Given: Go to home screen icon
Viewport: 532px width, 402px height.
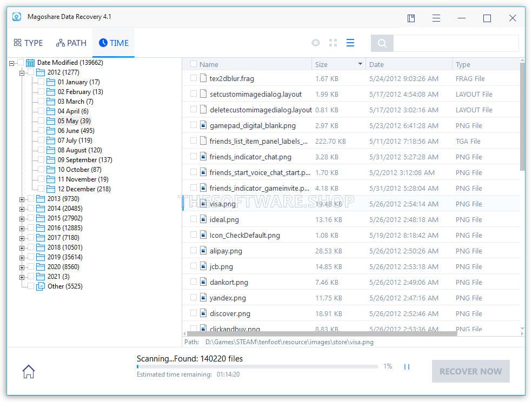Looking at the screenshot, I should pos(29,372).
